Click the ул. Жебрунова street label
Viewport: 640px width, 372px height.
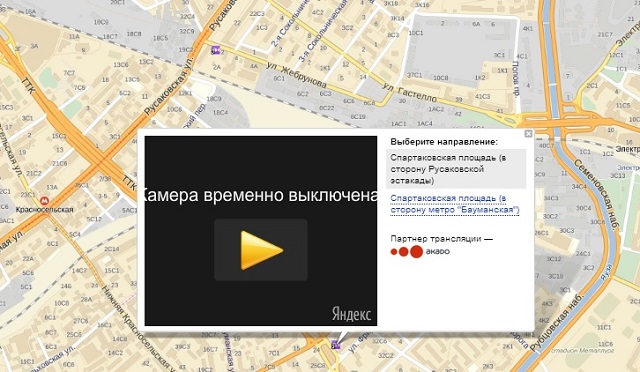click(297, 75)
